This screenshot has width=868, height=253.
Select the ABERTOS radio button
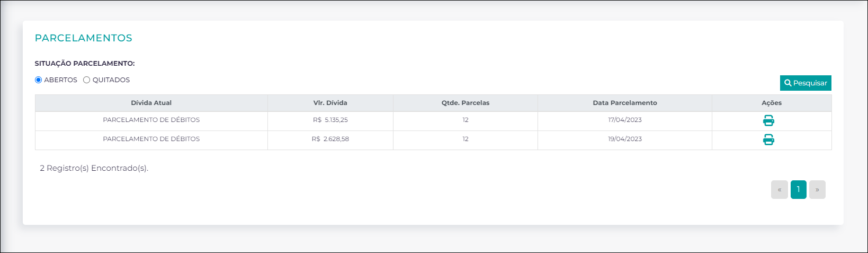pyautogui.click(x=38, y=80)
